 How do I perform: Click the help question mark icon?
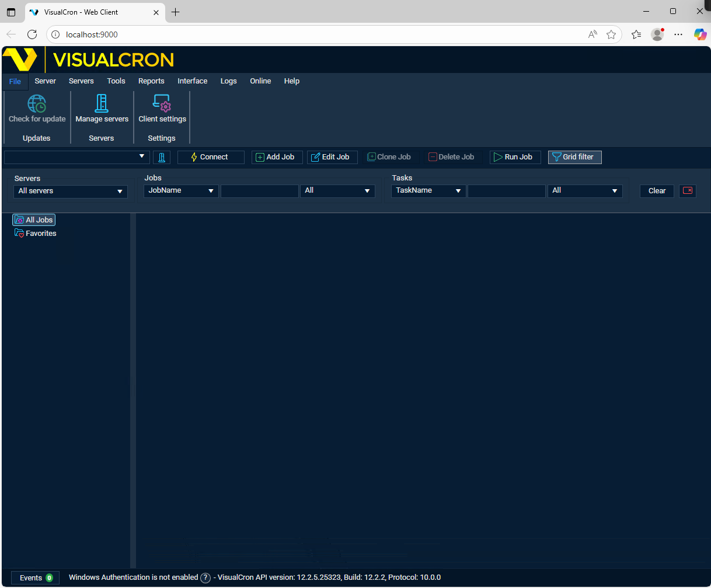205,578
